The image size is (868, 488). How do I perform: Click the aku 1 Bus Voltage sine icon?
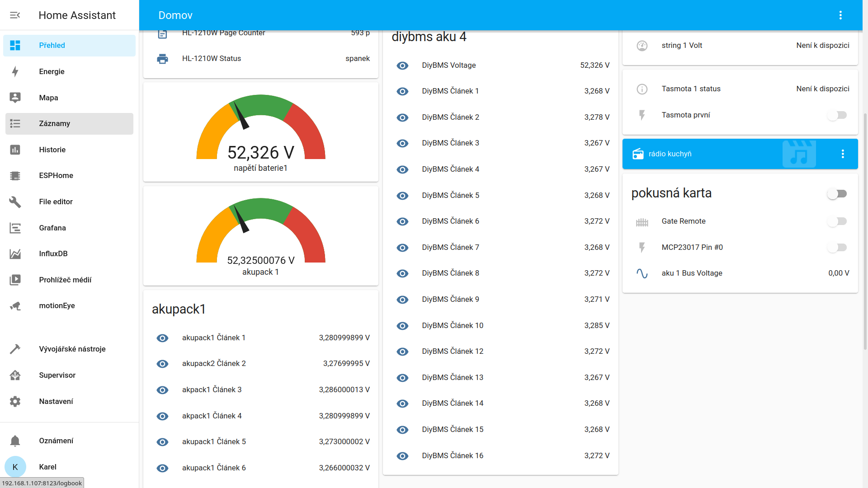[642, 273]
